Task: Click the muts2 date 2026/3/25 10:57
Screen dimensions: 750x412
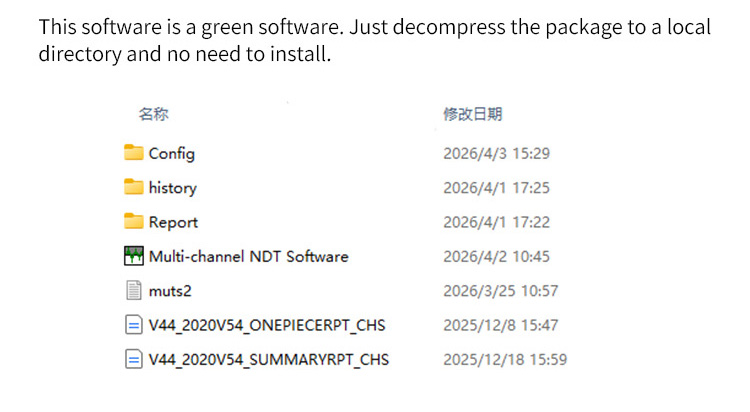Action: (x=500, y=291)
